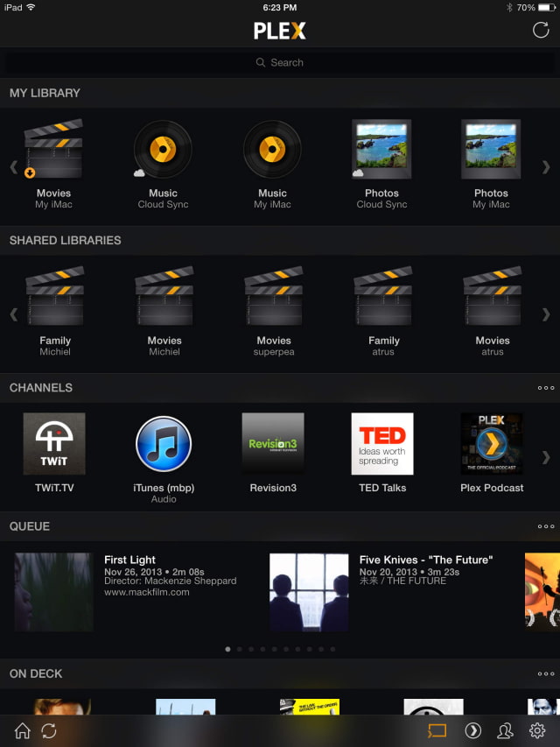
Task: Open the cast to player icon
Action: pos(437,731)
